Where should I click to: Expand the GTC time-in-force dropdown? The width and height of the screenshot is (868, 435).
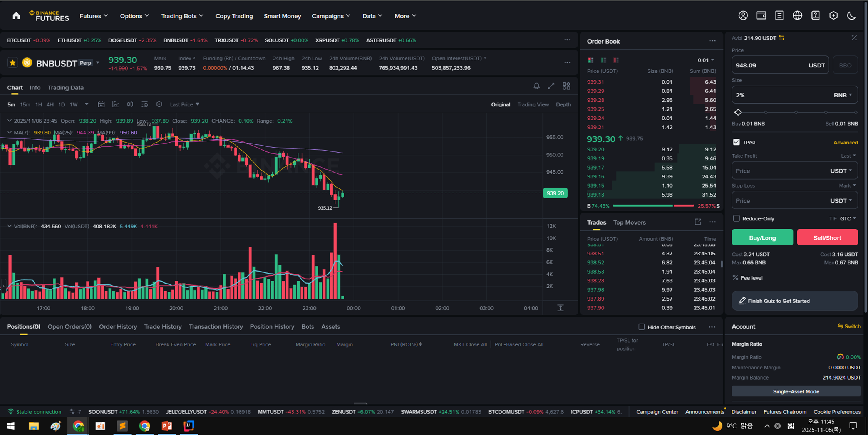point(848,218)
